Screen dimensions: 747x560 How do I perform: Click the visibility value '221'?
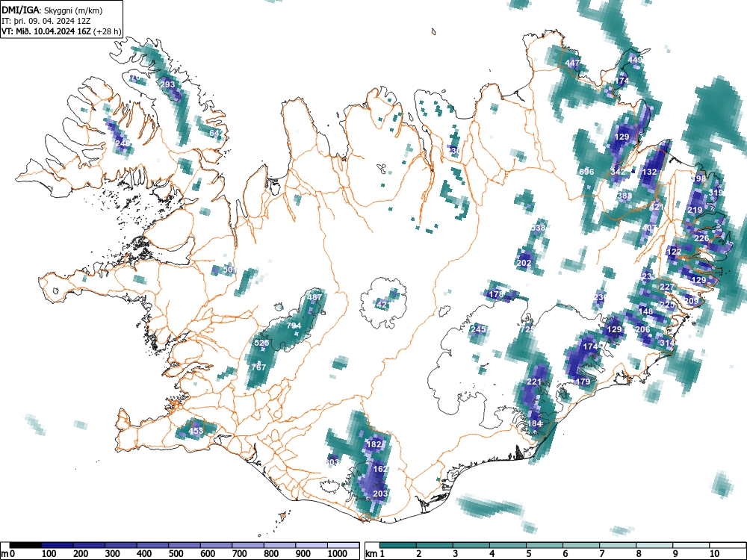point(534,382)
